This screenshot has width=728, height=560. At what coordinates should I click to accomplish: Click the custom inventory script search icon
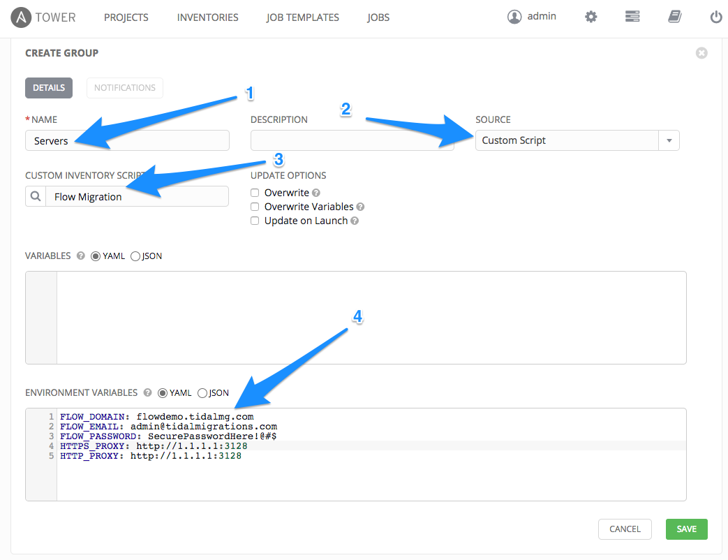[36, 197]
